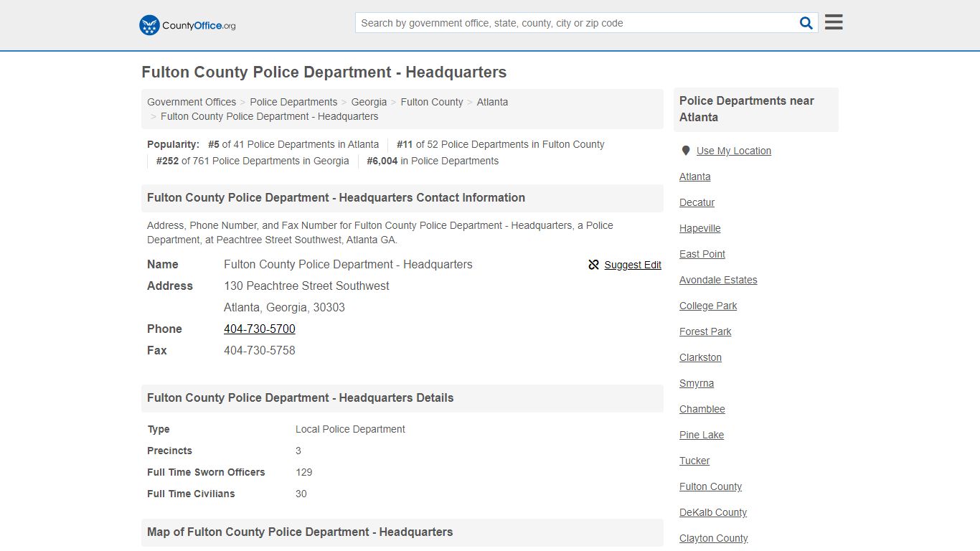Open the CountyOffice.org logo home link
This screenshot has height=551, width=980.
click(x=187, y=25)
